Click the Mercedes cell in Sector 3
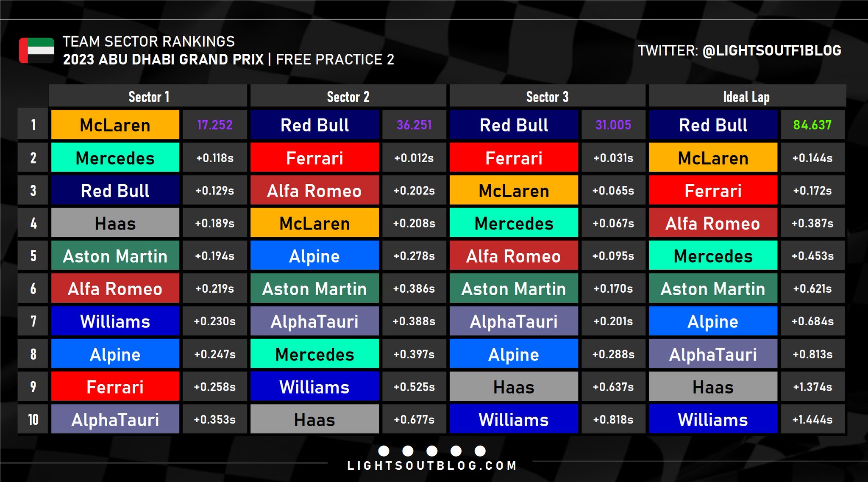868x482 pixels. pos(514,223)
